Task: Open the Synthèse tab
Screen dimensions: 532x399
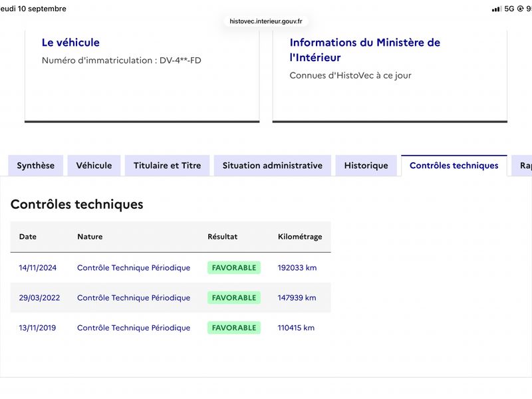Action: pyautogui.click(x=36, y=166)
